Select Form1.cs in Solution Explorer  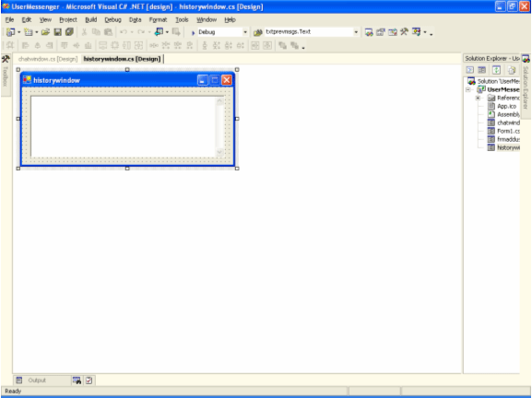508,131
